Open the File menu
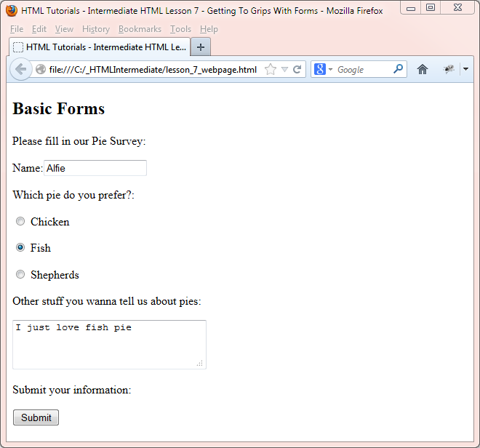This screenshot has width=480, height=448. click(x=17, y=29)
